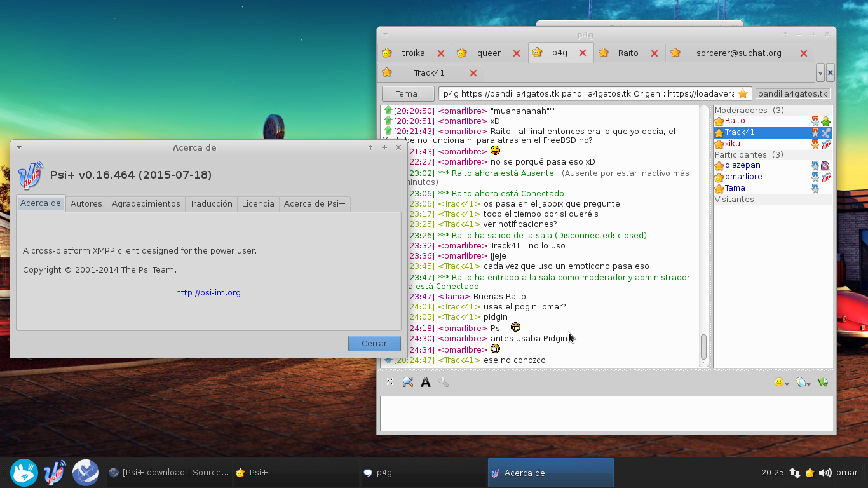Click the Psi+ logo in Acerca de dialog

(31, 175)
